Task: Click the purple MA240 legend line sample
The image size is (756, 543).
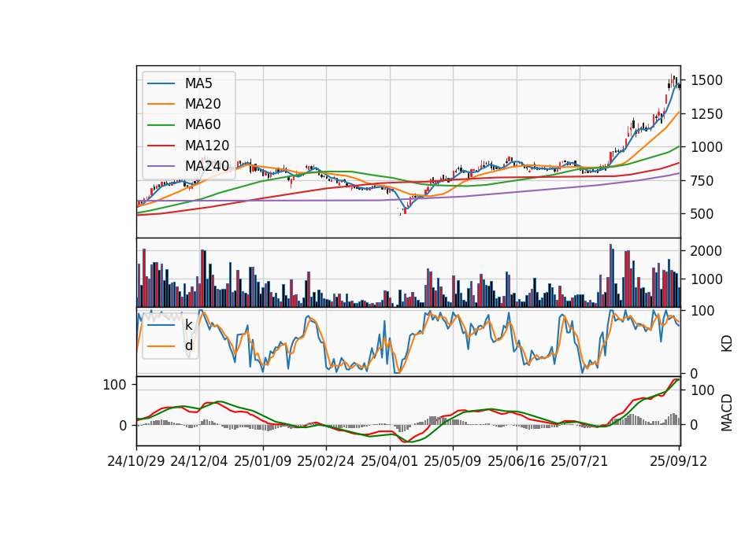Action: point(161,166)
